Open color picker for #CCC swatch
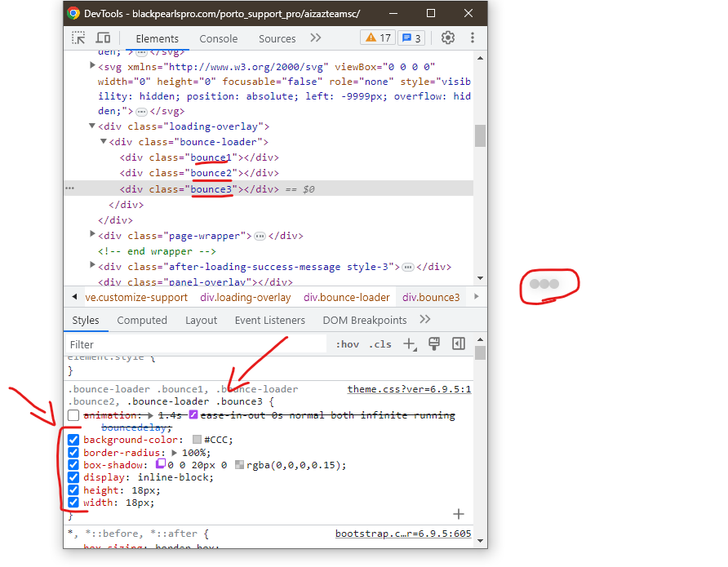The height and width of the screenshot is (567, 728). pos(197,440)
